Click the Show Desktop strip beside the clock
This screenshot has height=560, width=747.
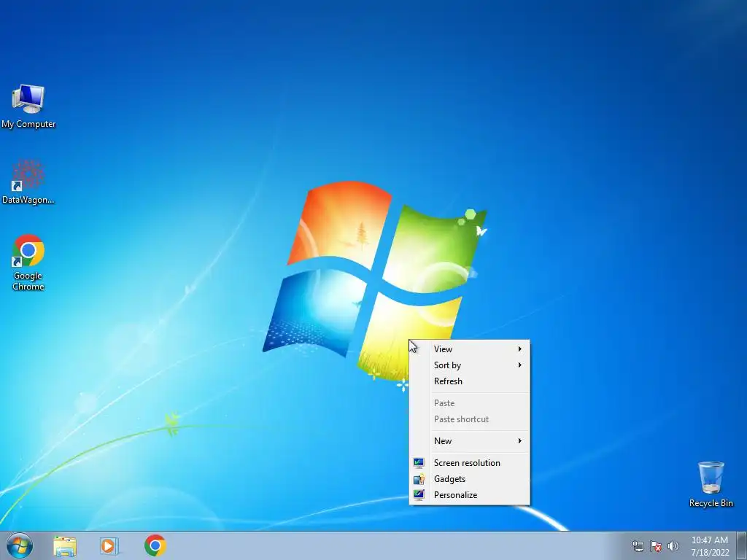742,545
